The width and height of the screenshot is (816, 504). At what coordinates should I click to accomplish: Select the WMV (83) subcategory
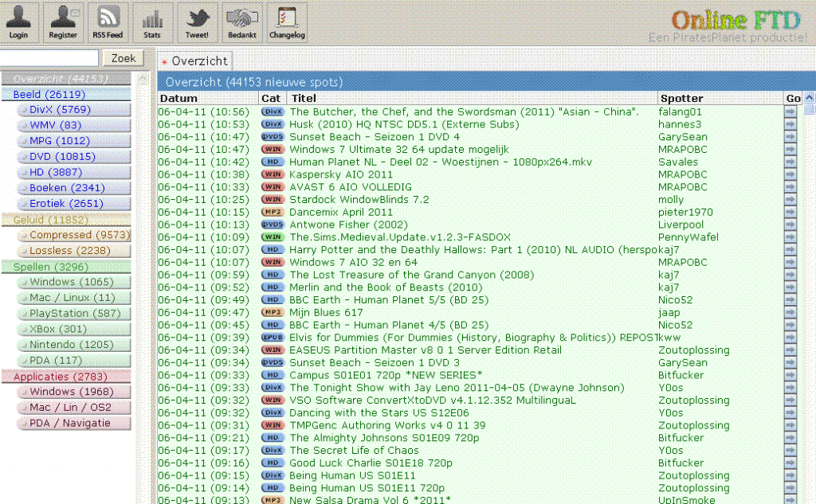[x=73, y=125]
